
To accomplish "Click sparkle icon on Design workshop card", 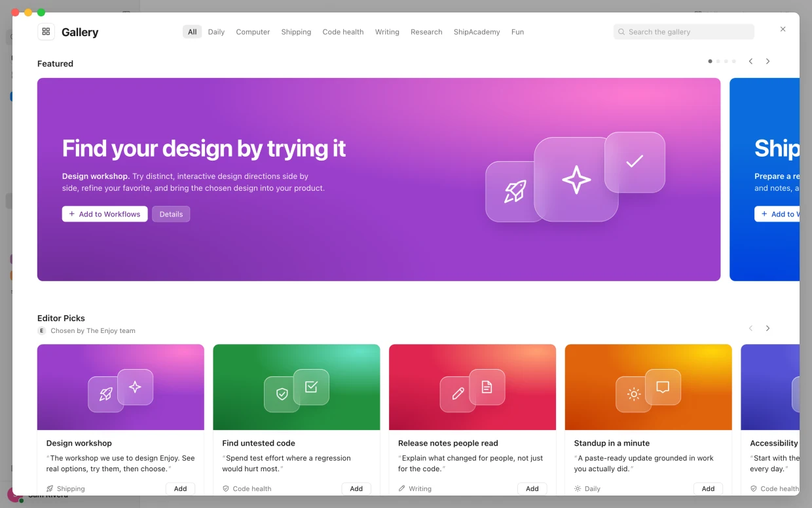I will tap(135, 387).
